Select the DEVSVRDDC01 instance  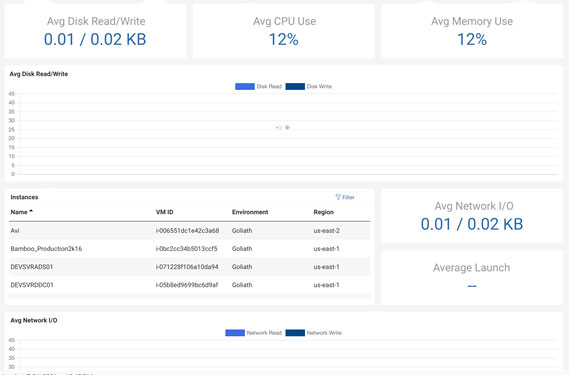click(189, 285)
